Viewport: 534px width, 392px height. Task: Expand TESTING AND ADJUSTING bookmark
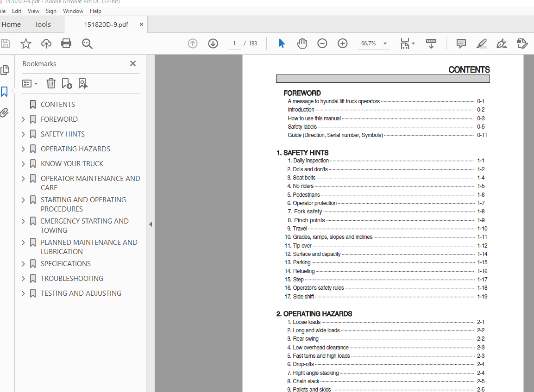(x=23, y=294)
